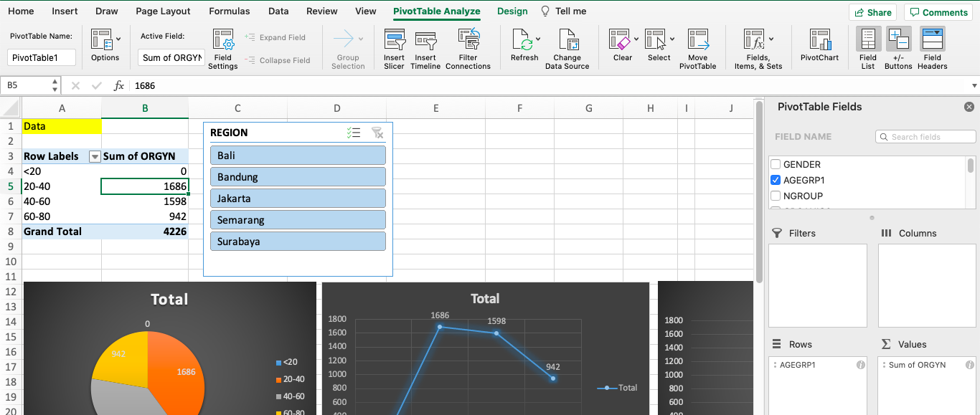The image size is (980, 415).
Task: Expand the formula bar
Action: click(974, 85)
